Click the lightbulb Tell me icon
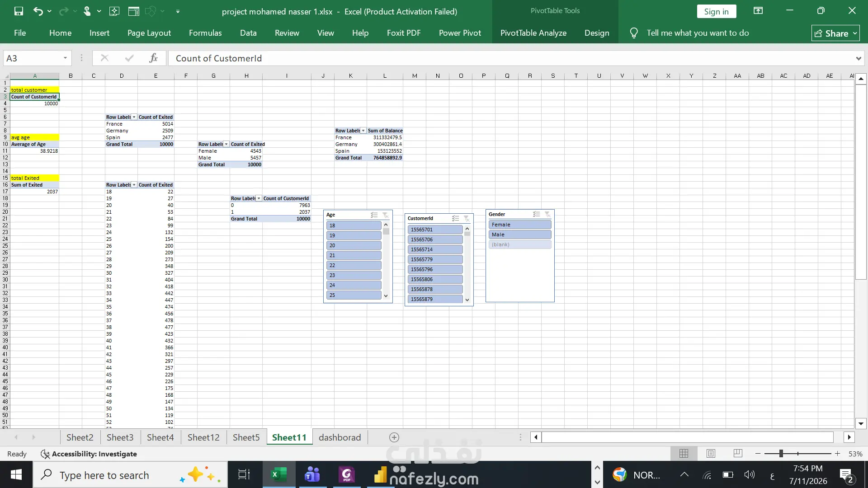868x488 pixels. pos(634,33)
